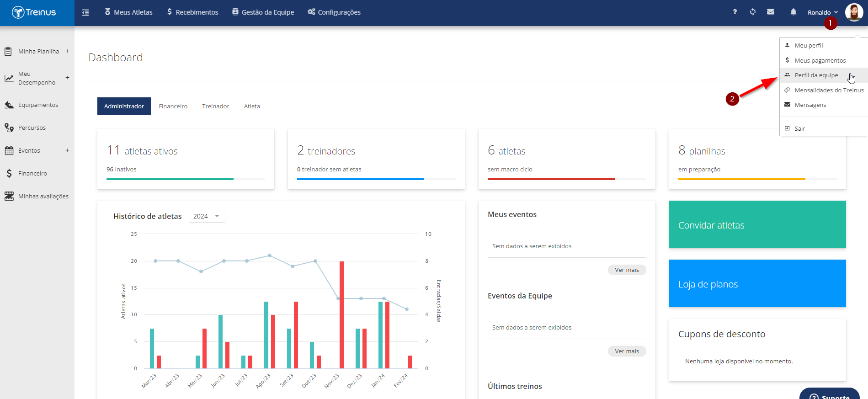
Task: Expand the Meu Desempenho plus sign
Action: pyautogui.click(x=67, y=78)
